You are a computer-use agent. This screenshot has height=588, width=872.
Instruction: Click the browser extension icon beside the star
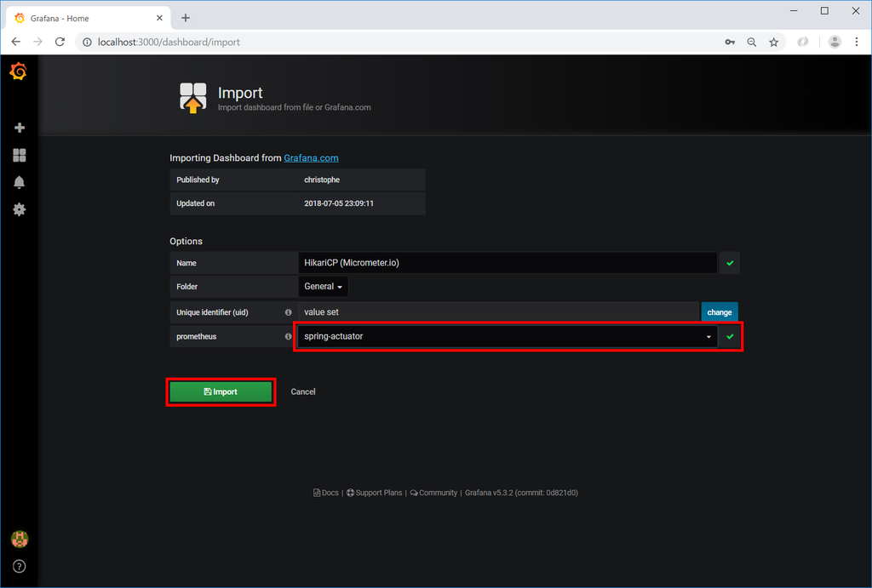[x=802, y=42]
